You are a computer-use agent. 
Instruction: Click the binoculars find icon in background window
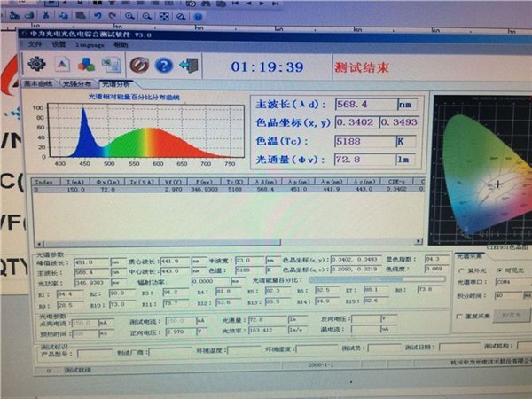pos(206,4)
